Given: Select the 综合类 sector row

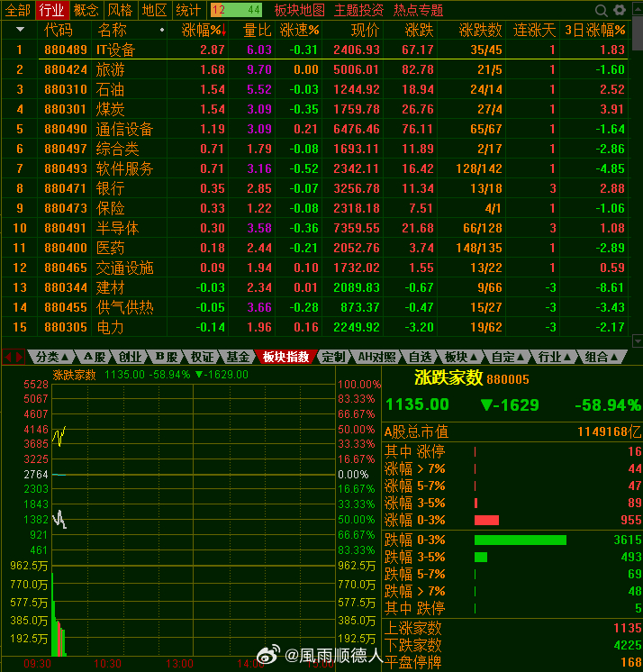Looking at the screenshot, I should (315, 149).
